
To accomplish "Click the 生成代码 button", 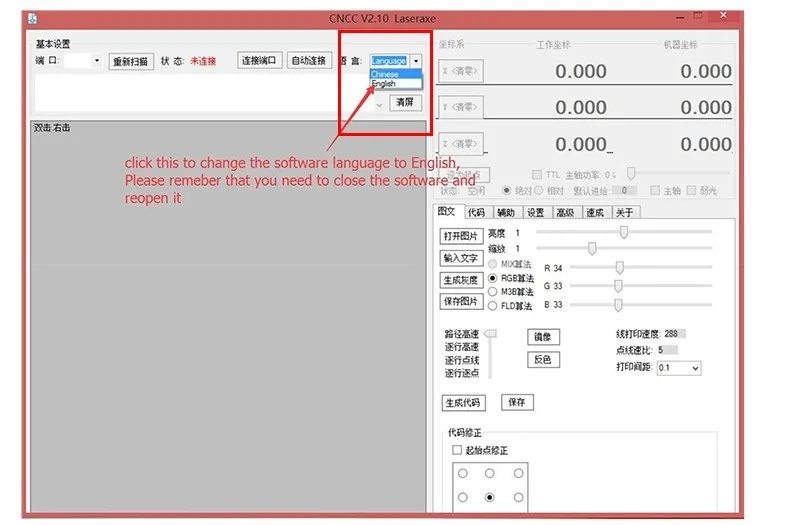I will pyautogui.click(x=463, y=403).
